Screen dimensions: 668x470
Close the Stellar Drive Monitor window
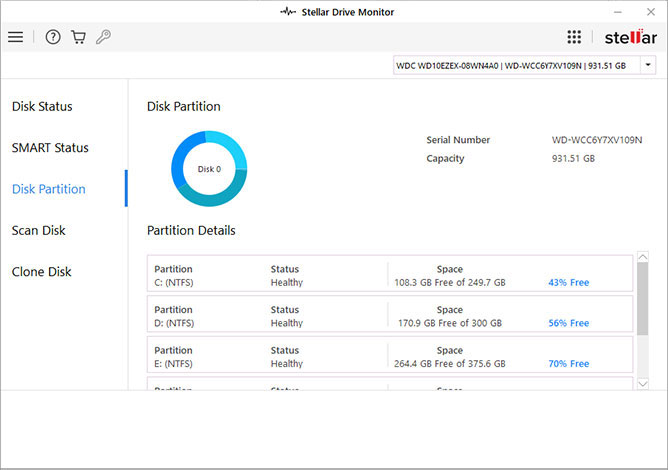pos(651,12)
